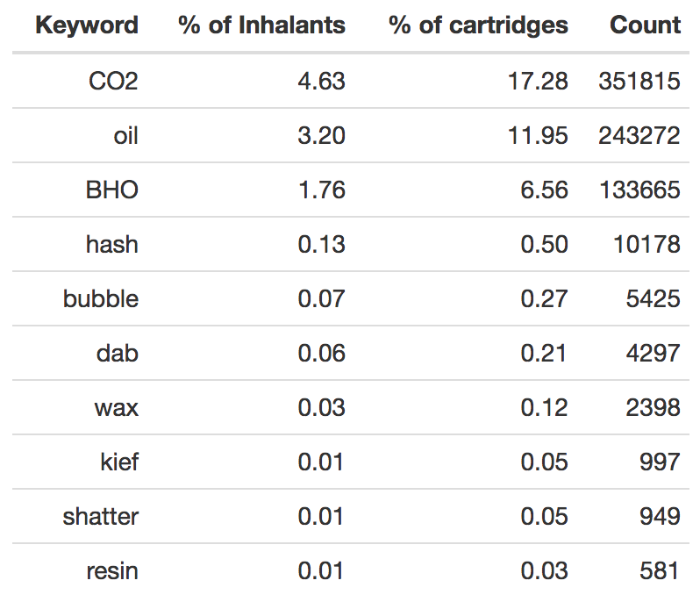Select the BHO keyword cell
Image resolution: width=700 pixels, height=602 pixels.
[112, 190]
